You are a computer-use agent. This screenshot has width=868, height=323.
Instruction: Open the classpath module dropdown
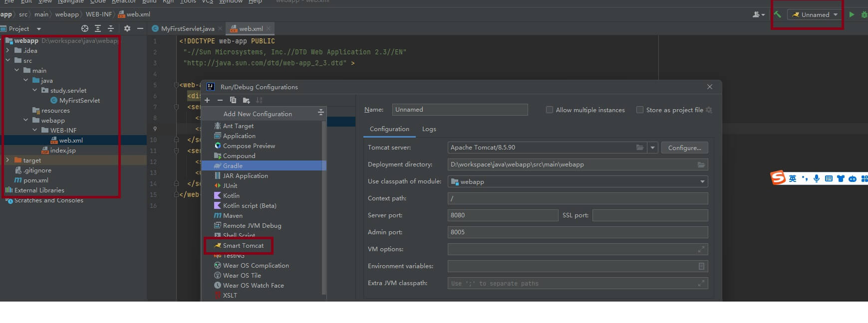(702, 181)
